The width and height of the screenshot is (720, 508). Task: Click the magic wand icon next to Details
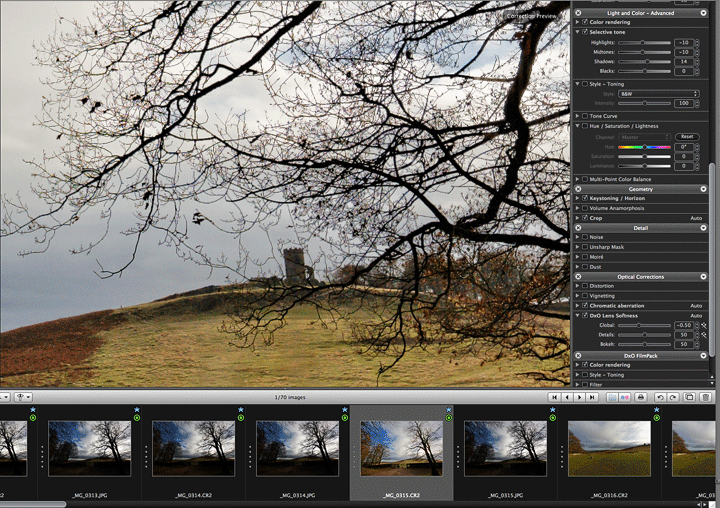tap(703, 335)
